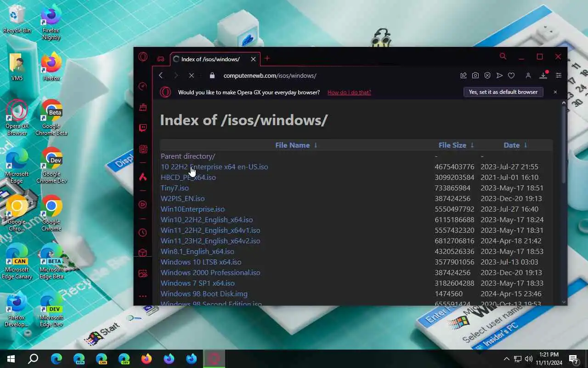Screen dimensions: 588x368
Task: Click 'Windows 2000 Professional.iso' link
Action: (210, 272)
